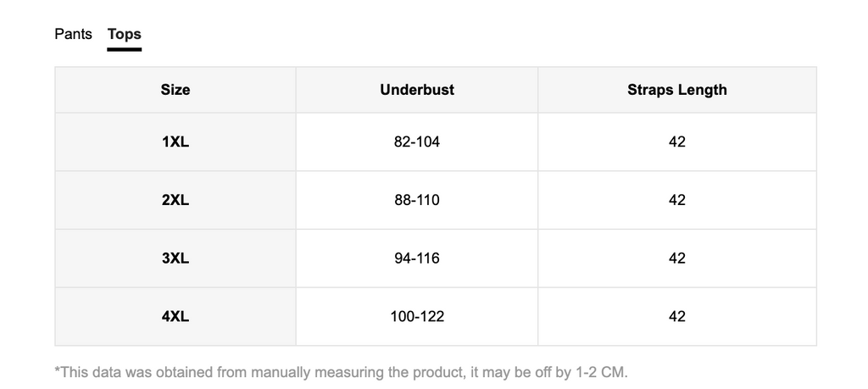Click 1XL straps length value 42
This screenshot has width=868, height=389.
[x=677, y=142]
